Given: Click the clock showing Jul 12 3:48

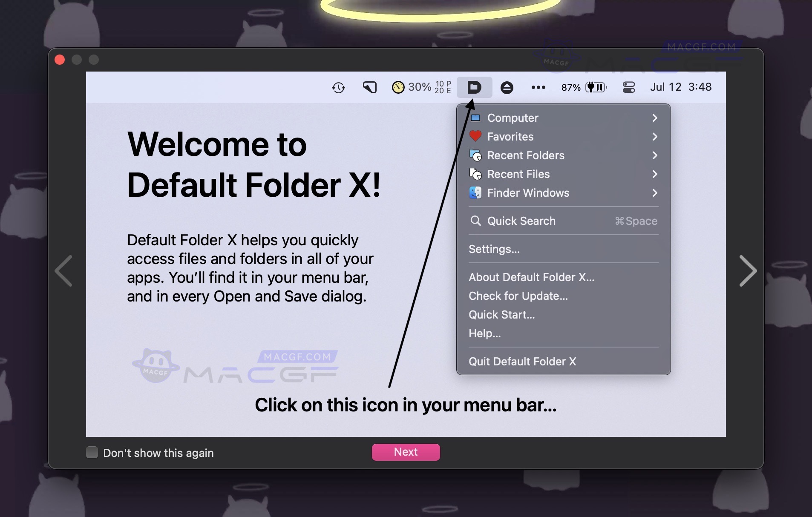Looking at the screenshot, I should tap(680, 87).
